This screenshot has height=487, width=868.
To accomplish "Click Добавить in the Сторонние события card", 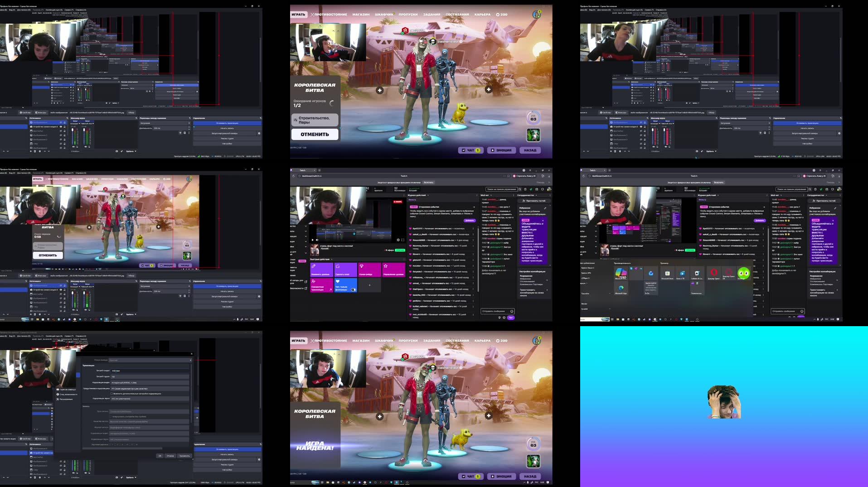I will [469, 221].
